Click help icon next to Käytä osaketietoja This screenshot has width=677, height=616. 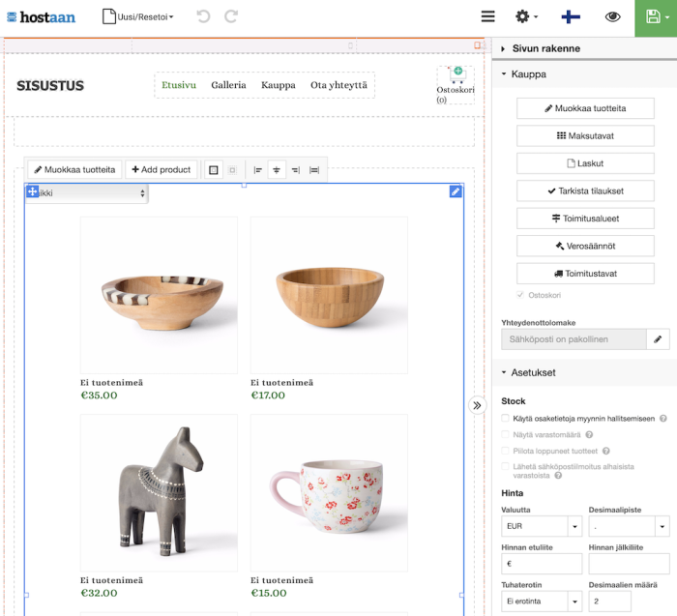(x=663, y=419)
